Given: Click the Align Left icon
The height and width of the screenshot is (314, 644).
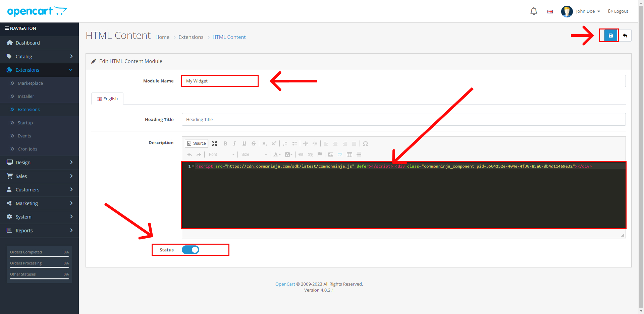Looking at the screenshot, I should pos(326,143).
